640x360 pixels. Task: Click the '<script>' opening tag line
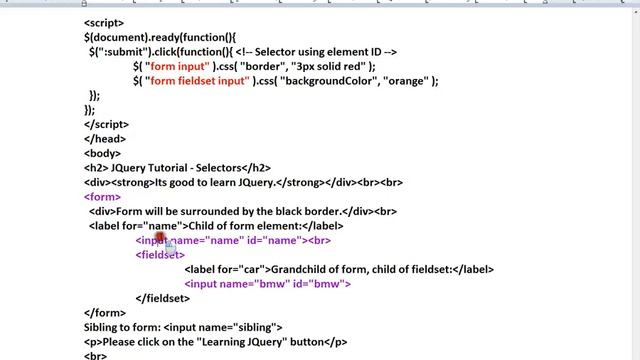pos(104,23)
